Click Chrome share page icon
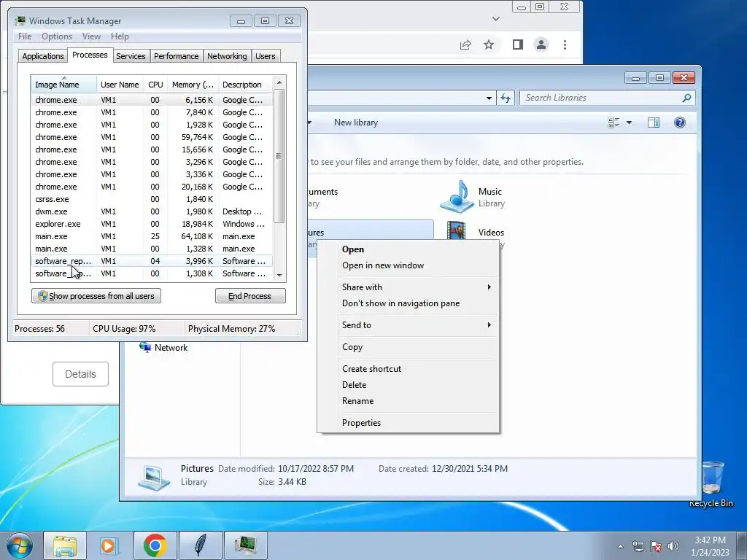Viewport: 747px width, 560px height. click(x=465, y=44)
